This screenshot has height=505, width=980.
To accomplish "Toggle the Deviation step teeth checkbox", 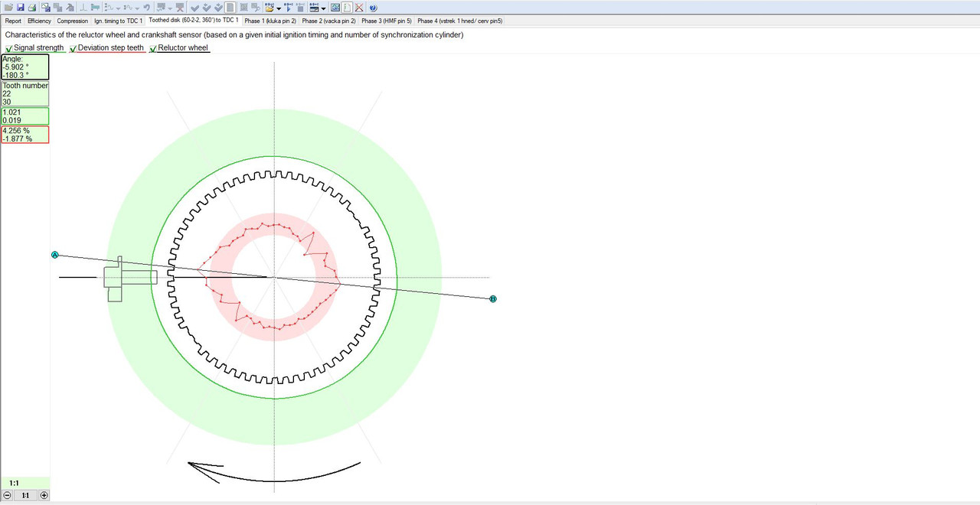I will click(73, 48).
